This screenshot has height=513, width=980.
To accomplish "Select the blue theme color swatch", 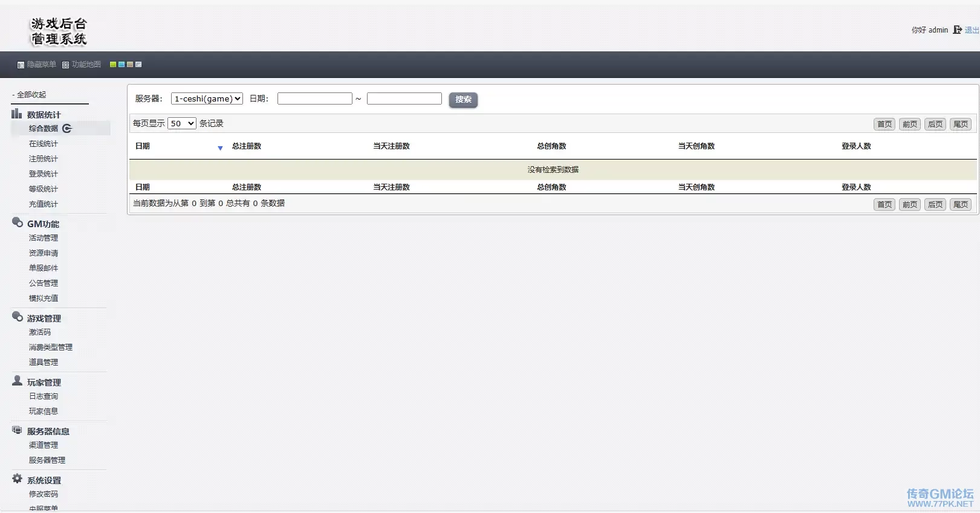I will coord(122,65).
